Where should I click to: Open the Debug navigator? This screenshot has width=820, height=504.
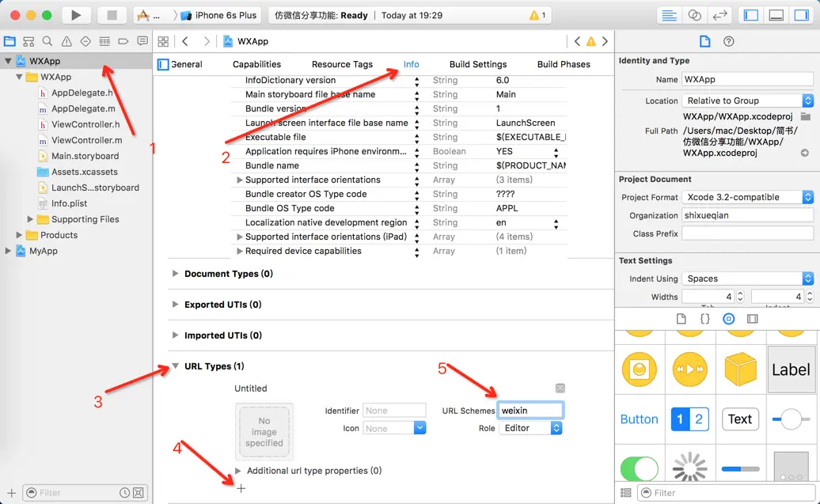(104, 41)
